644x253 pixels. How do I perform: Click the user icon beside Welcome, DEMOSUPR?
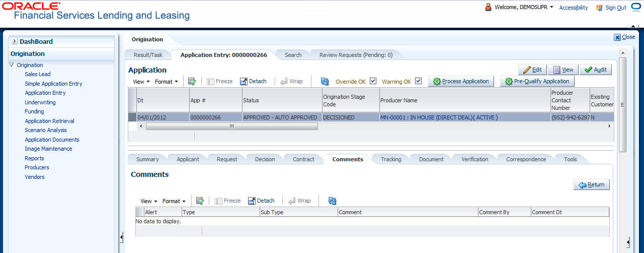pyautogui.click(x=488, y=7)
